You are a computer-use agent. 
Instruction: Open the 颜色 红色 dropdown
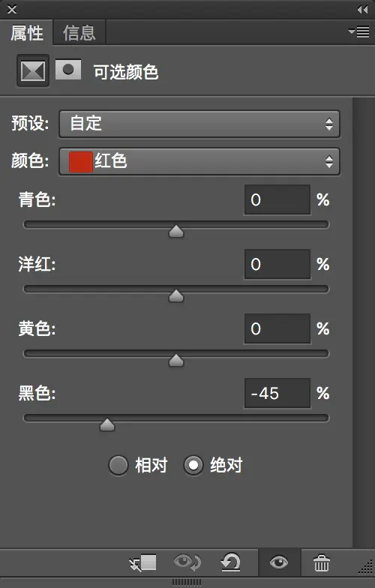tap(199, 162)
